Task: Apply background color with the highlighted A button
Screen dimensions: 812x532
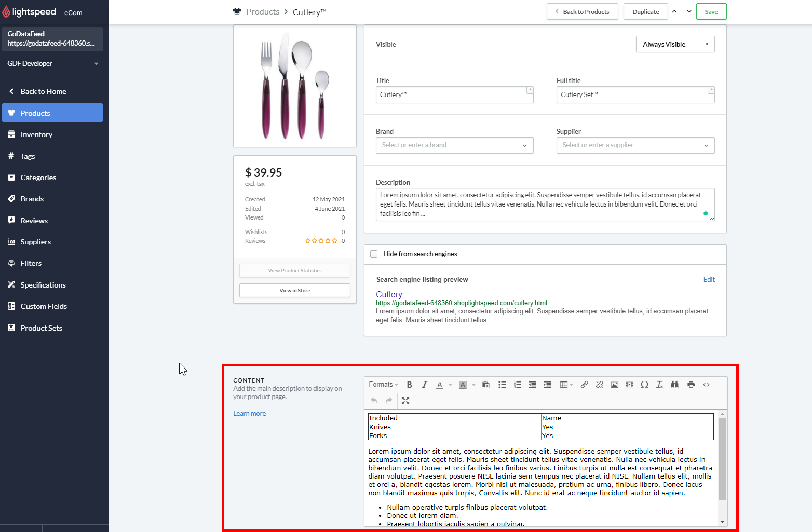Action: (x=463, y=385)
